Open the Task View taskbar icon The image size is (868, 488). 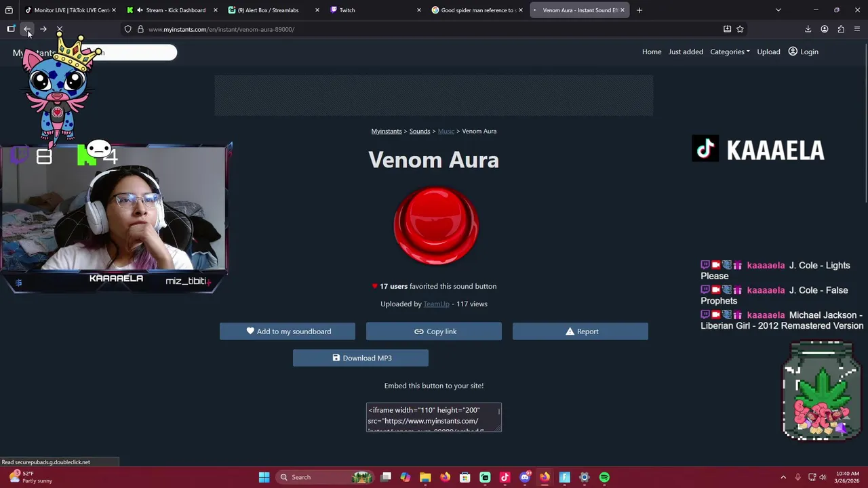pyautogui.click(x=386, y=477)
